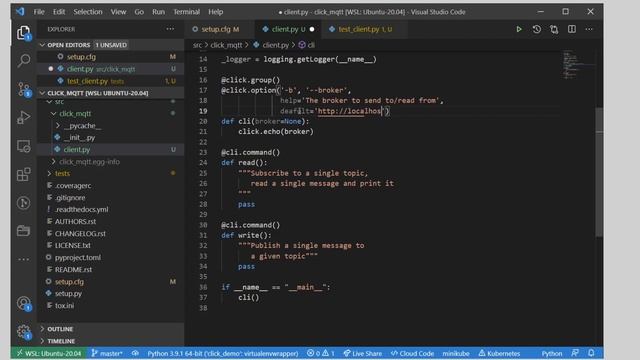Open README.rst in the file tree
This screenshot has height=360, width=640.
(x=73, y=269)
